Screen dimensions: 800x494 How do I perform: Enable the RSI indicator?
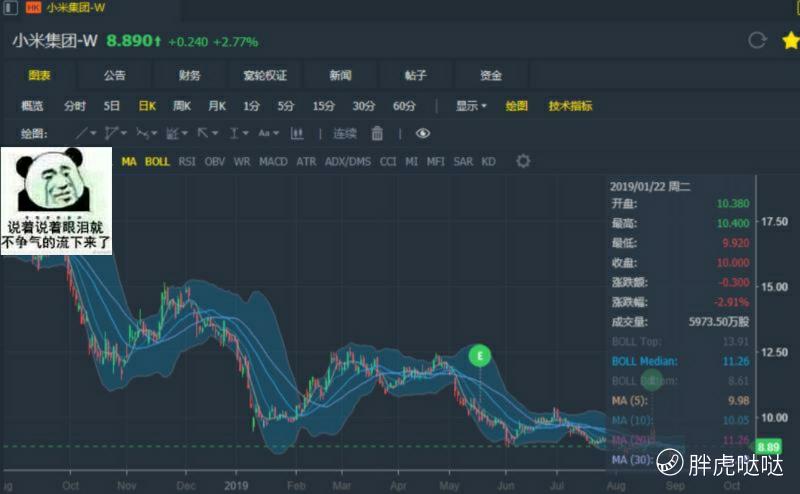[187, 162]
